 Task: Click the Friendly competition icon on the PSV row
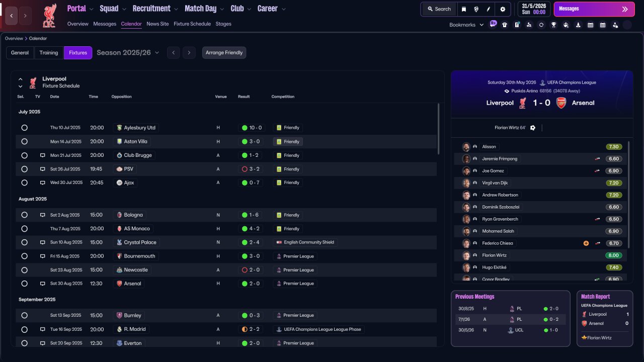pos(279,169)
